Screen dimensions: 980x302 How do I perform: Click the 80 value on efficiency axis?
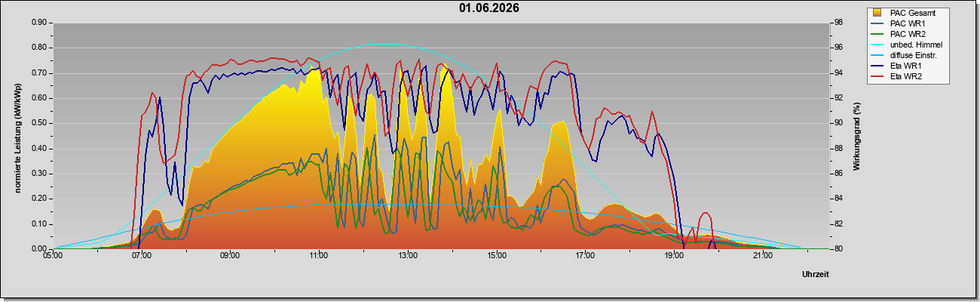[838, 249]
